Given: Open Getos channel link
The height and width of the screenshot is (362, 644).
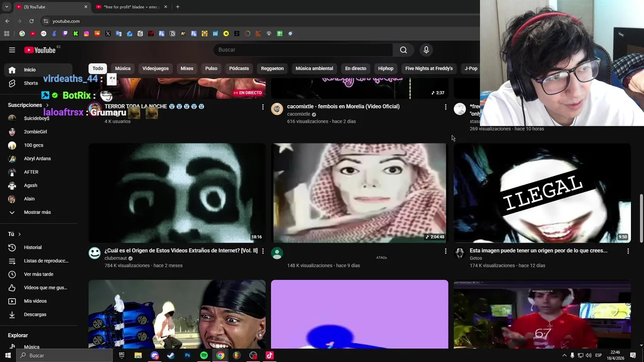Looking at the screenshot, I should point(476,258).
